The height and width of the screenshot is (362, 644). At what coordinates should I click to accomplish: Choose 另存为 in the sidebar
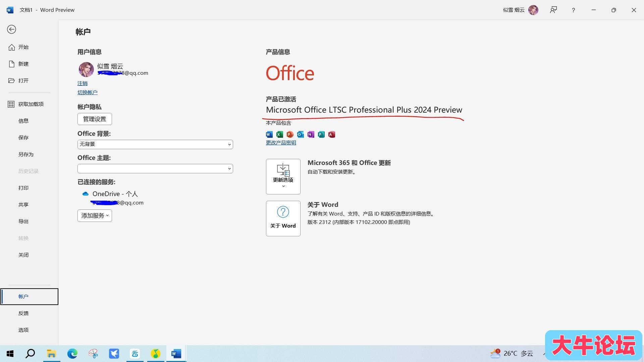tap(29, 155)
